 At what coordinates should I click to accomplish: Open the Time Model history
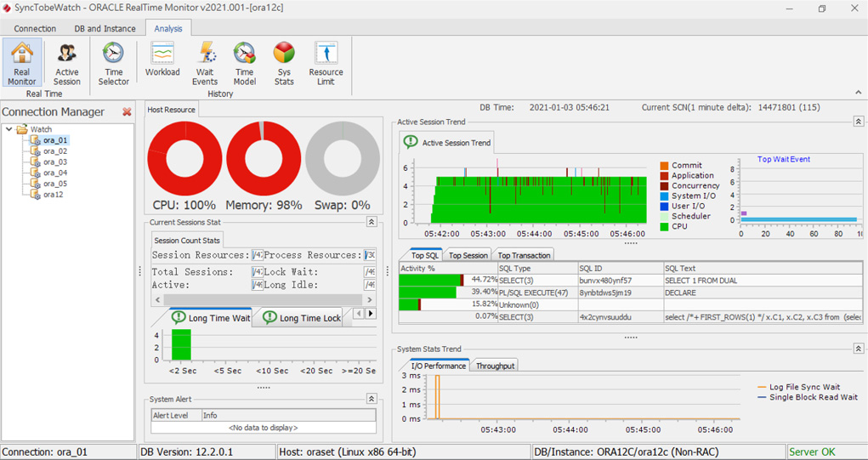pos(244,63)
